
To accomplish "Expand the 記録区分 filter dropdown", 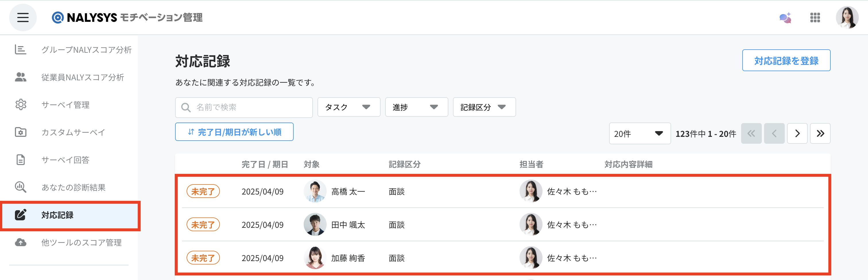I will 484,107.
